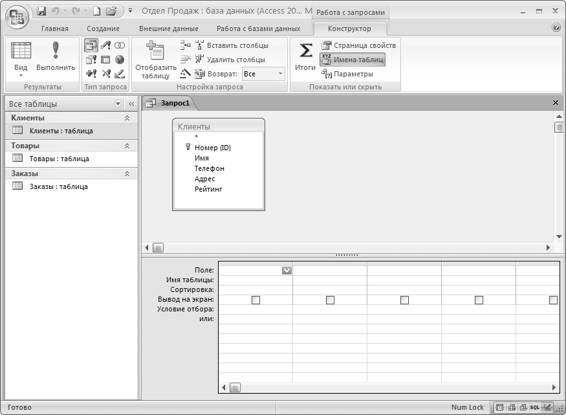Click the Delete Rows icon

185,60
